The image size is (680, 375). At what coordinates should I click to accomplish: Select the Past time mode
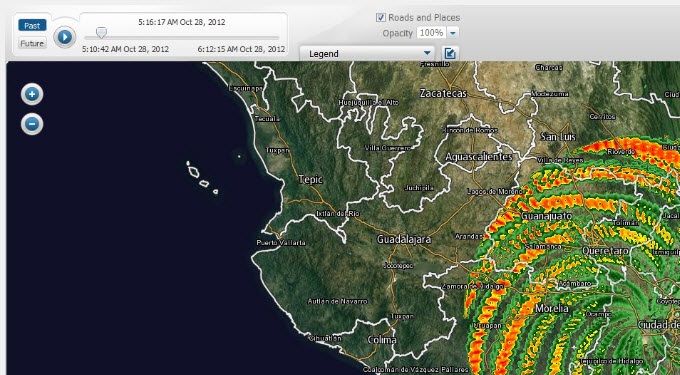[32, 26]
